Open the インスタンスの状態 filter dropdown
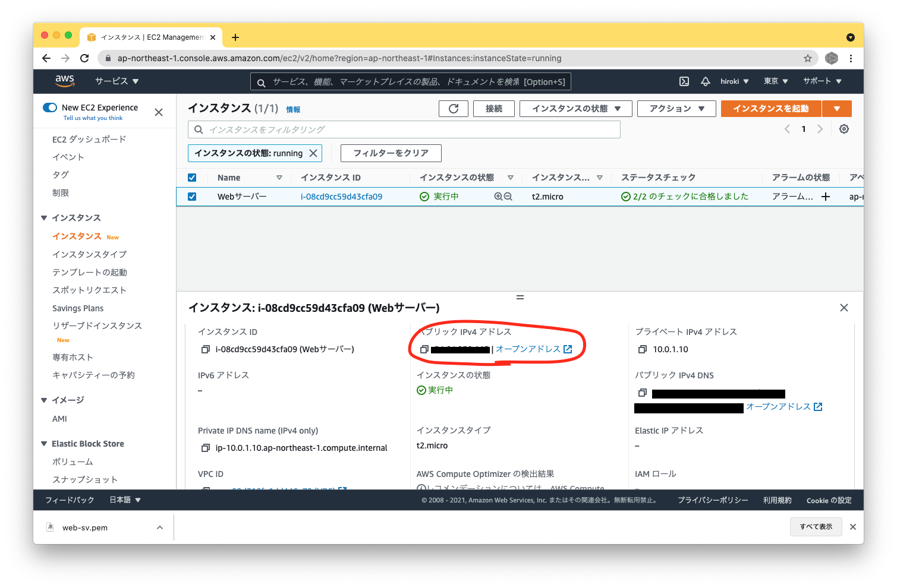This screenshot has width=897, height=588. coord(575,109)
